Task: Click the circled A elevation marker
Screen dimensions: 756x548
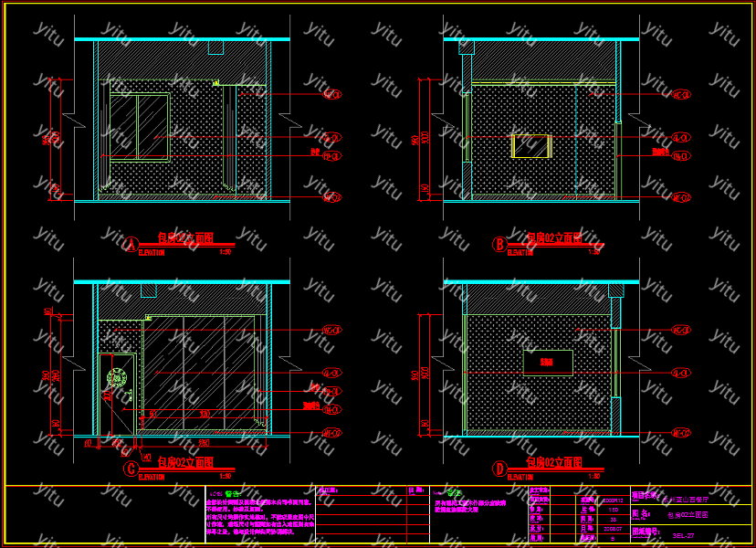Action: tap(131, 245)
